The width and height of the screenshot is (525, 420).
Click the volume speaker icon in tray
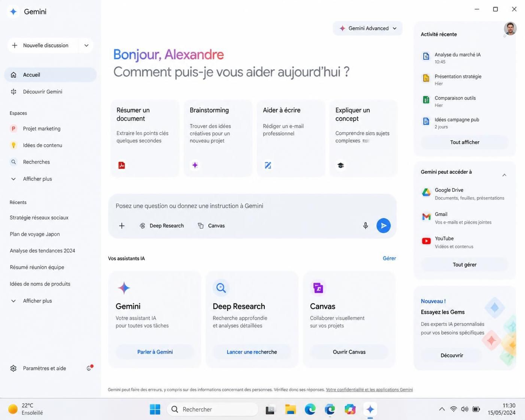click(465, 409)
